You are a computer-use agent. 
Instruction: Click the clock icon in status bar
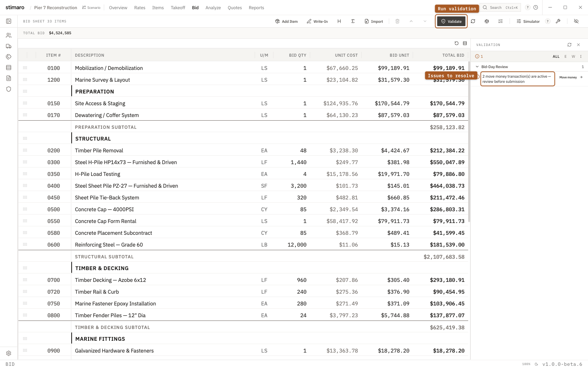click(536, 364)
